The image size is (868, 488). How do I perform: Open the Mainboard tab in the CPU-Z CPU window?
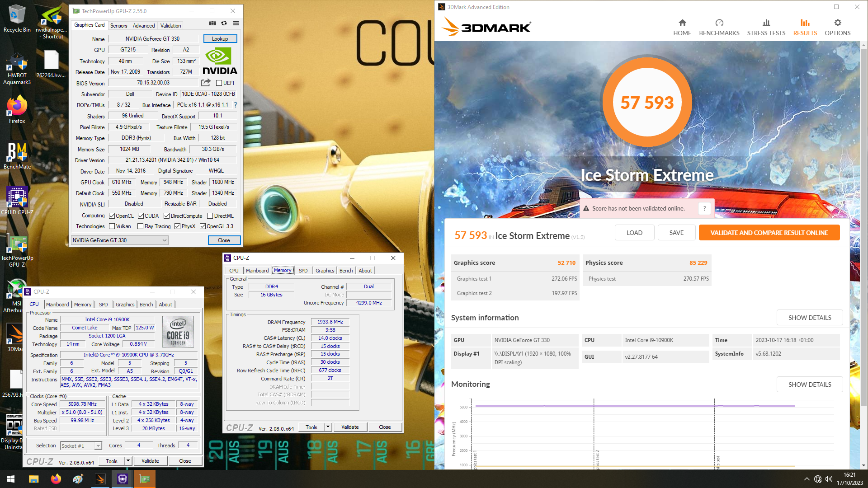(57, 305)
